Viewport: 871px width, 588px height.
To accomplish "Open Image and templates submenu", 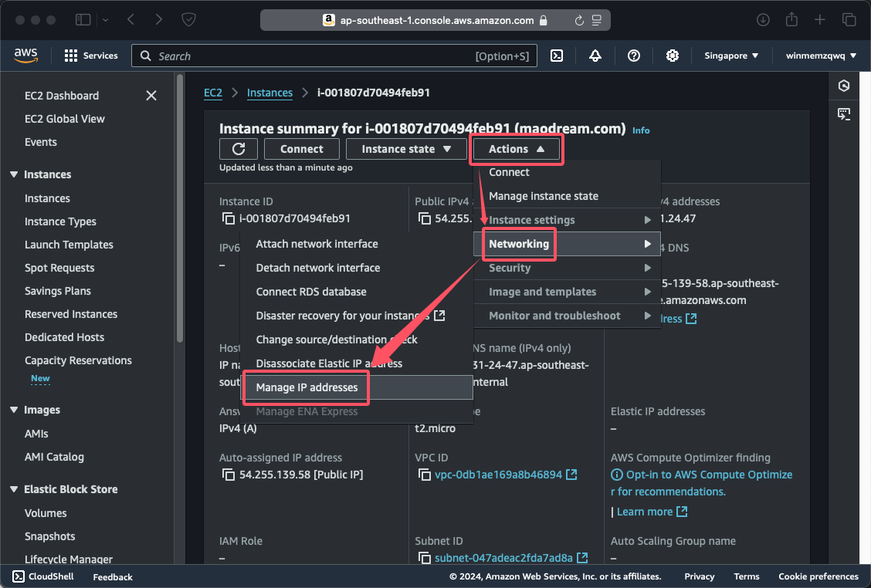I will [x=567, y=292].
